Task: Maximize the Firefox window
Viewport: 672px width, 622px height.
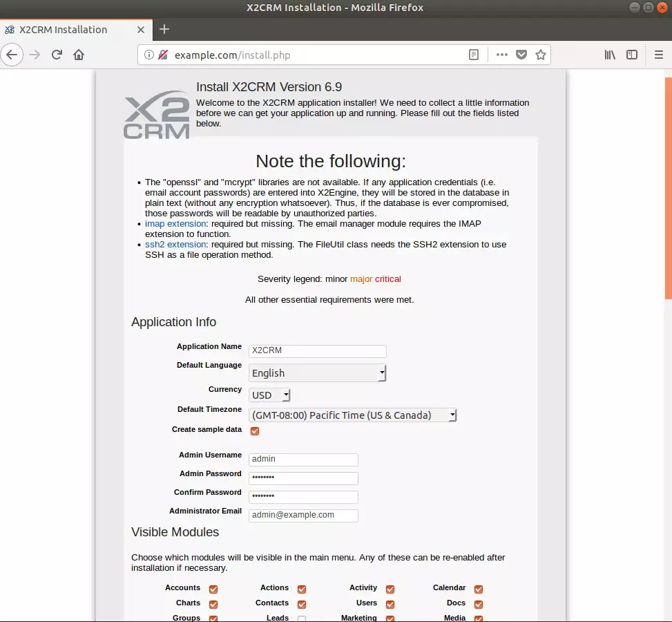Action: 649,8
